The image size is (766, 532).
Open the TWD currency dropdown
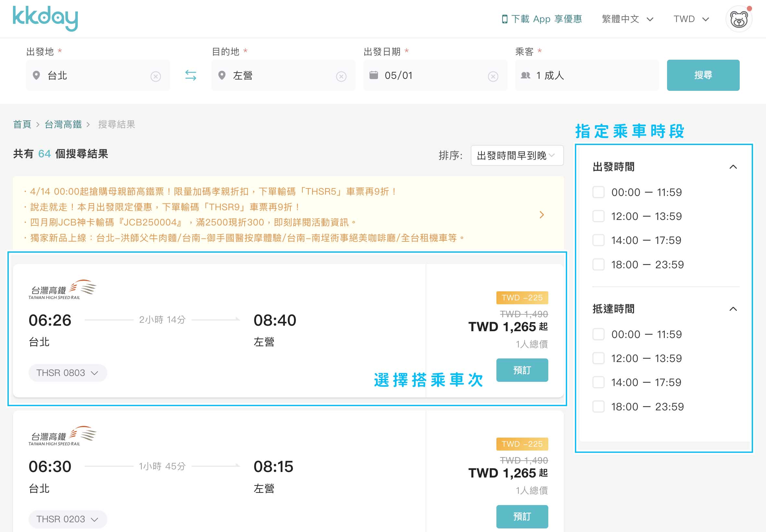pos(691,19)
